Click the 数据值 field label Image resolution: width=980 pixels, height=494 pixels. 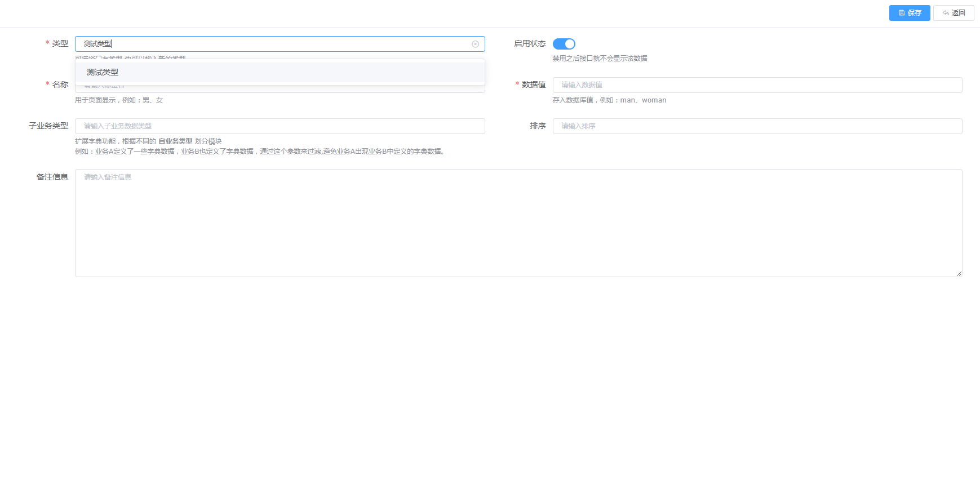click(533, 85)
